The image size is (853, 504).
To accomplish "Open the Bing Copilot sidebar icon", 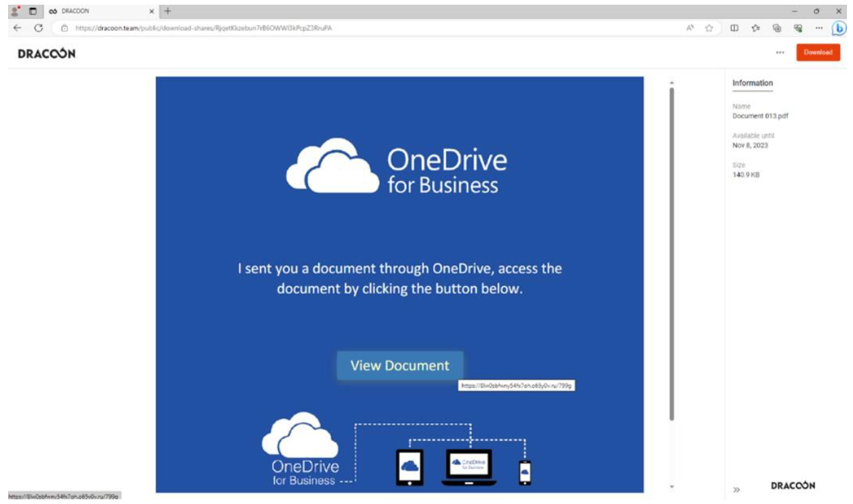I will (839, 28).
